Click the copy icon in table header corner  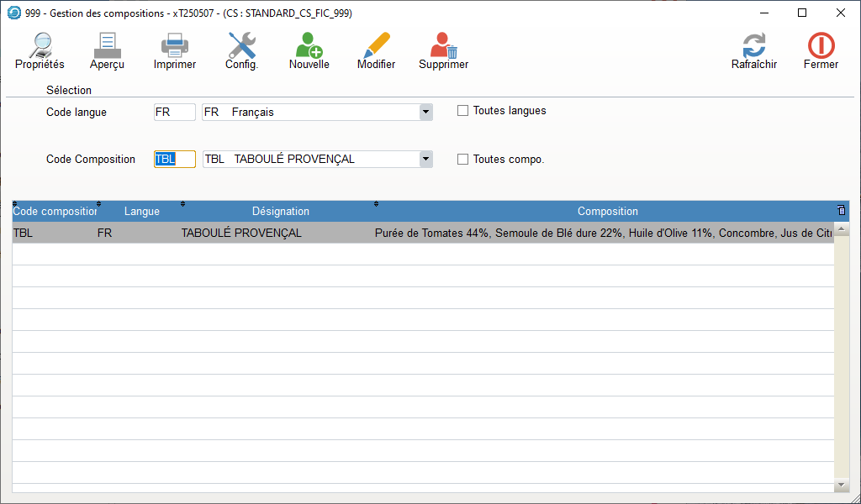[841, 211]
